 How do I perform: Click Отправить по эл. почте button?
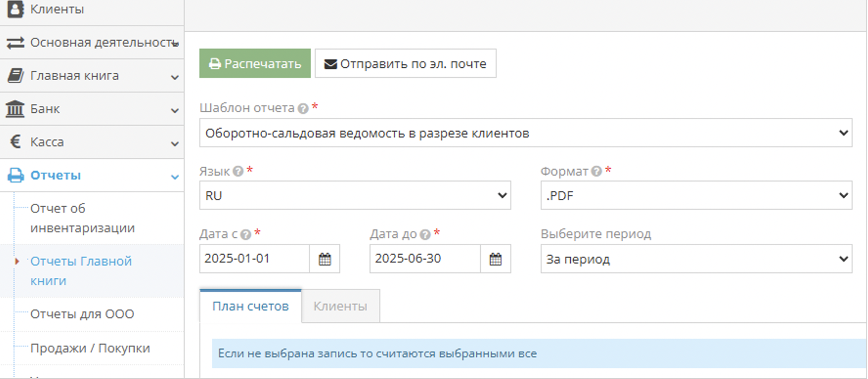pos(405,63)
